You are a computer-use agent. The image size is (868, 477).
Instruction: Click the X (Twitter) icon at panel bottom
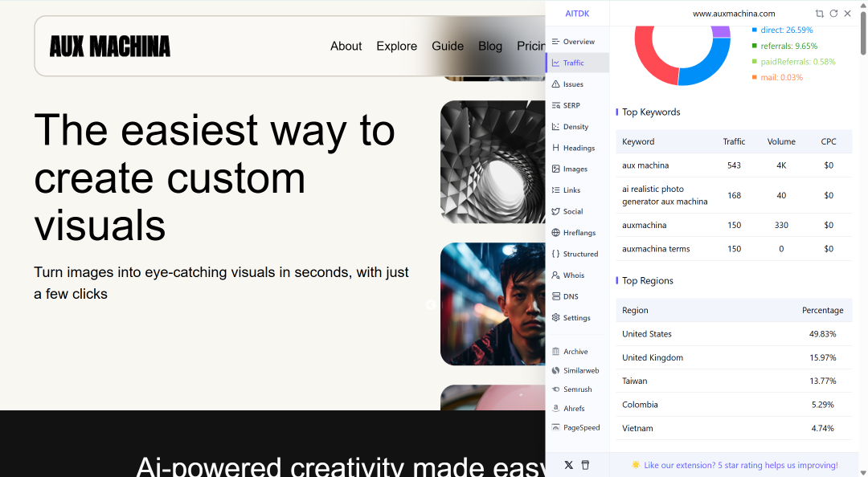point(568,466)
